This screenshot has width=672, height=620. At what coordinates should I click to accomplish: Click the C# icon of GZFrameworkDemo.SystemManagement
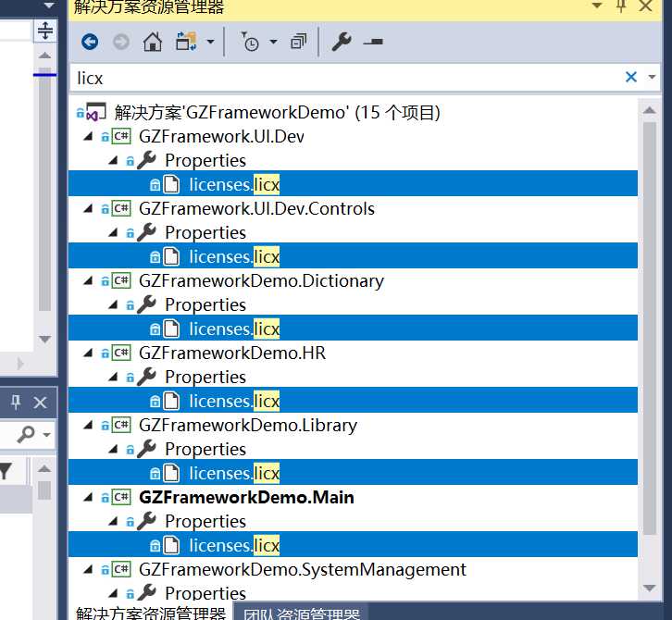(x=121, y=569)
